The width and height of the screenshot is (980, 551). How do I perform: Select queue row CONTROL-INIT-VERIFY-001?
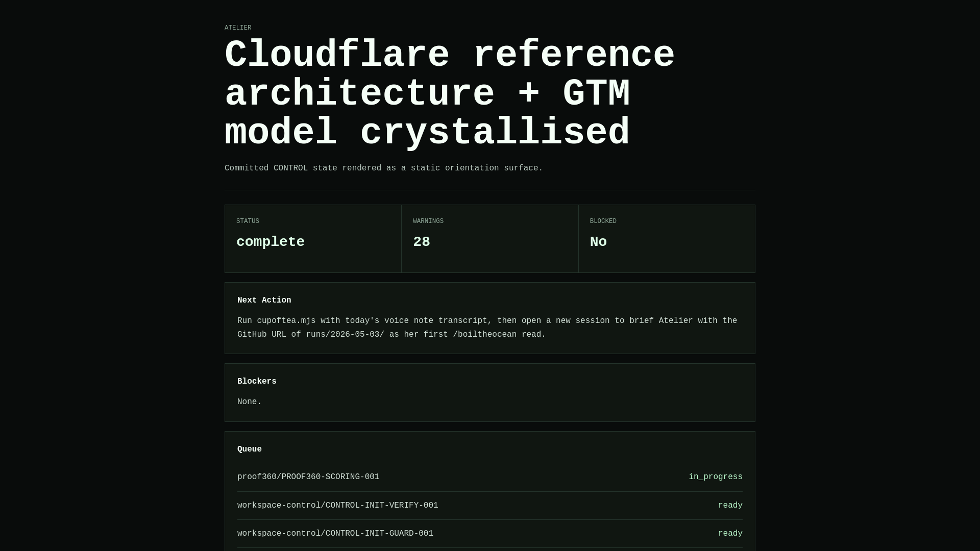490,506
